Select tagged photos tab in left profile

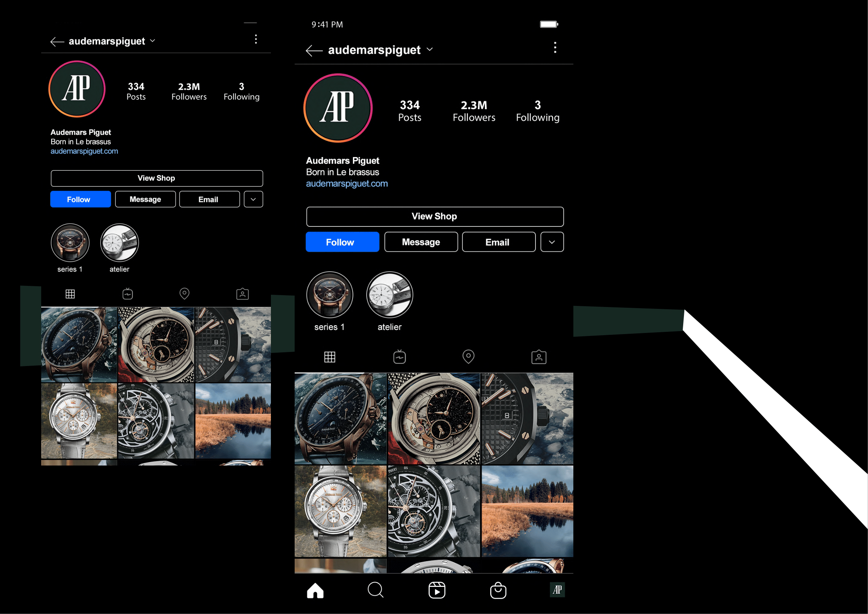(242, 294)
